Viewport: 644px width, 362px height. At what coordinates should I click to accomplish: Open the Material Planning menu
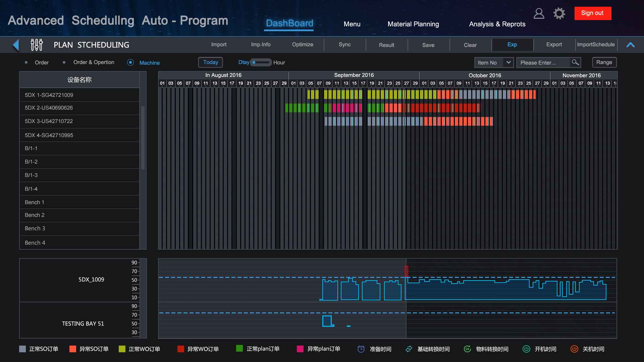coord(413,24)
